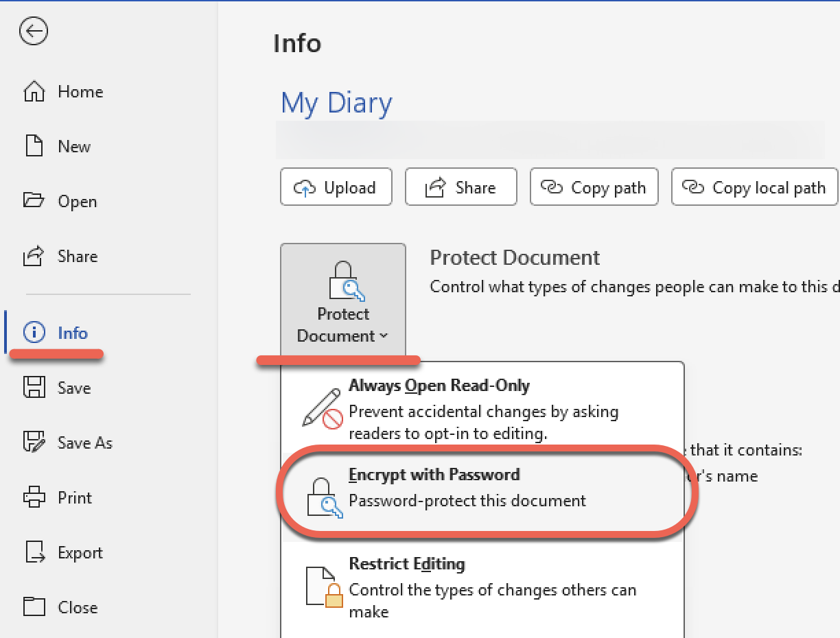The height and width of the screenshot is (638, 840).
Task: Click the pencil icon for Always Open Read-Only
Action: tap(322, 410)
